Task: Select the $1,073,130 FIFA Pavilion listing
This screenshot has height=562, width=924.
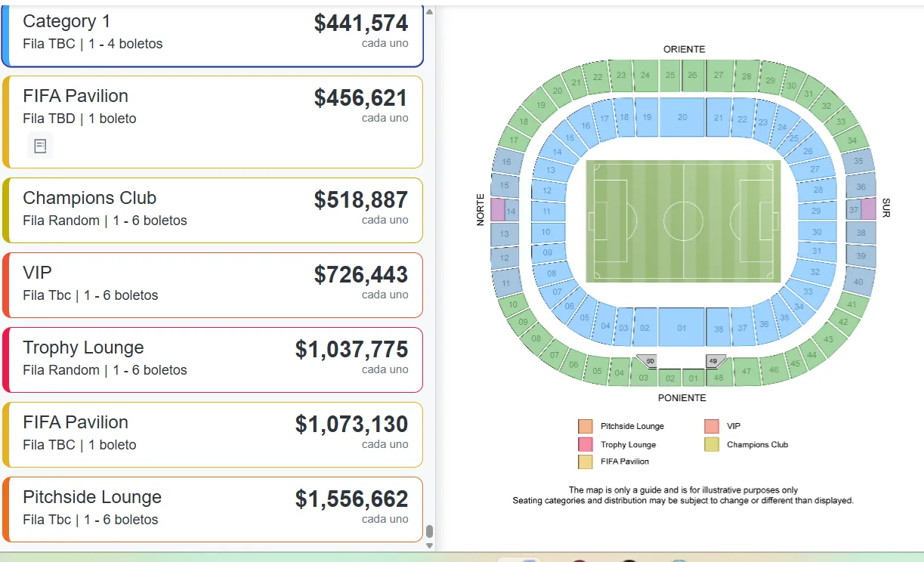Action: tap(212, 433)
